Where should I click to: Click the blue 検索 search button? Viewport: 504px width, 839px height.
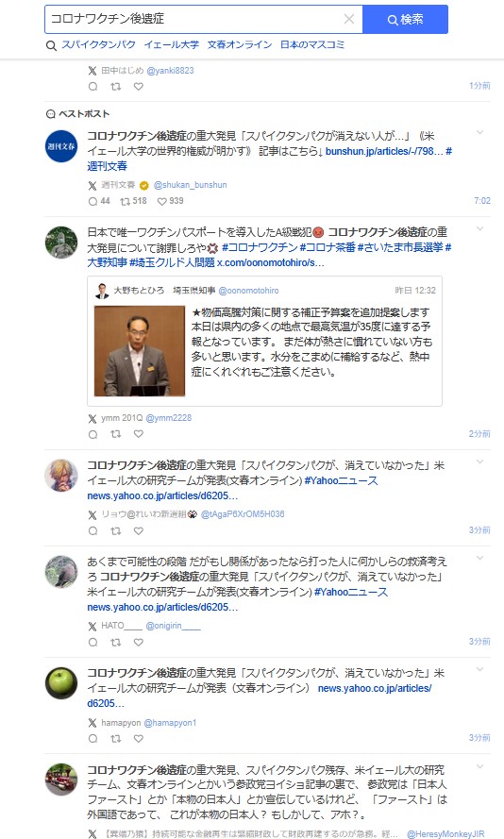(x=405, y=19)
